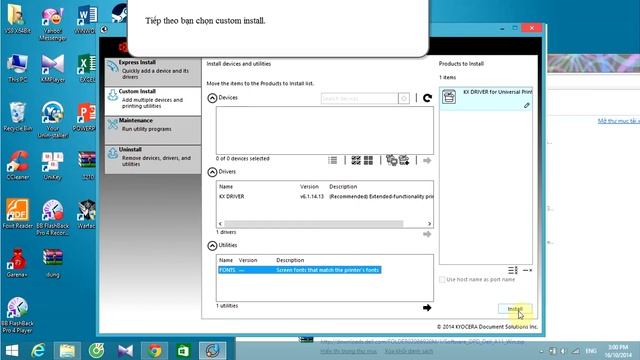Focus the Search devices field

point(359,98)
